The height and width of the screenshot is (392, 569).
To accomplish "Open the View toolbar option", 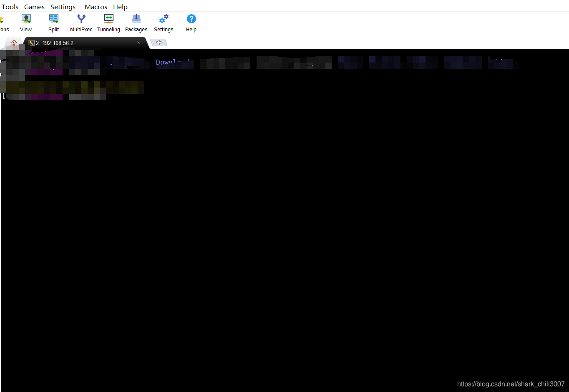I will [26, 23].
